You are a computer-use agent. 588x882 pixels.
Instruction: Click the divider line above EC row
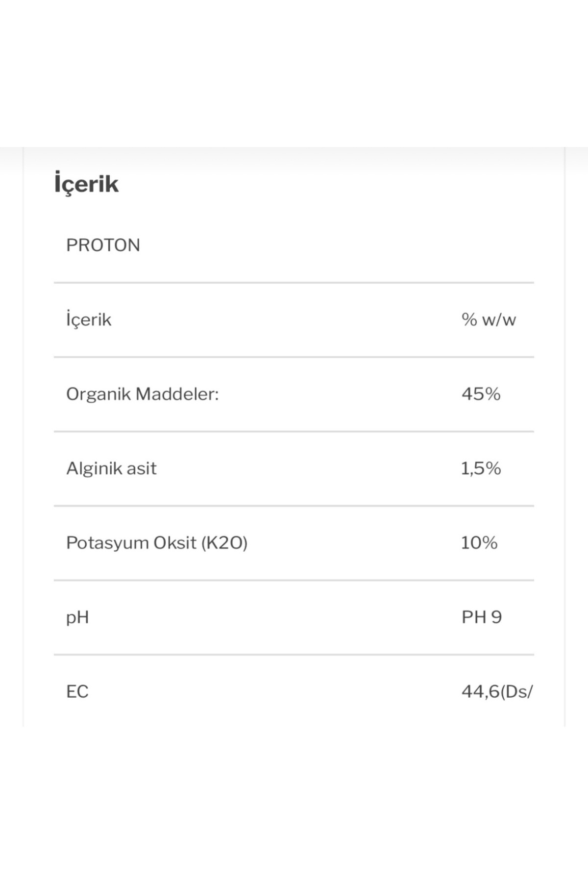[294, 655]
